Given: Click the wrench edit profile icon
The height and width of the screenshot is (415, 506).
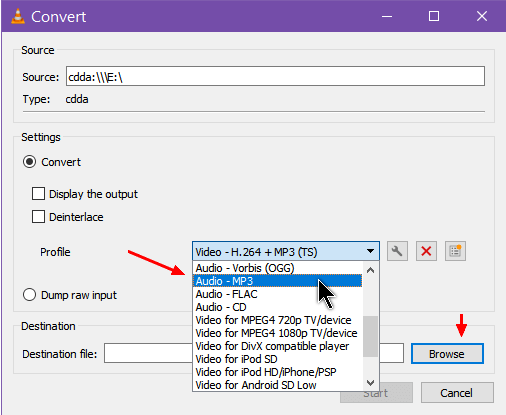Looking at the screenshot, I should [397, 251].
